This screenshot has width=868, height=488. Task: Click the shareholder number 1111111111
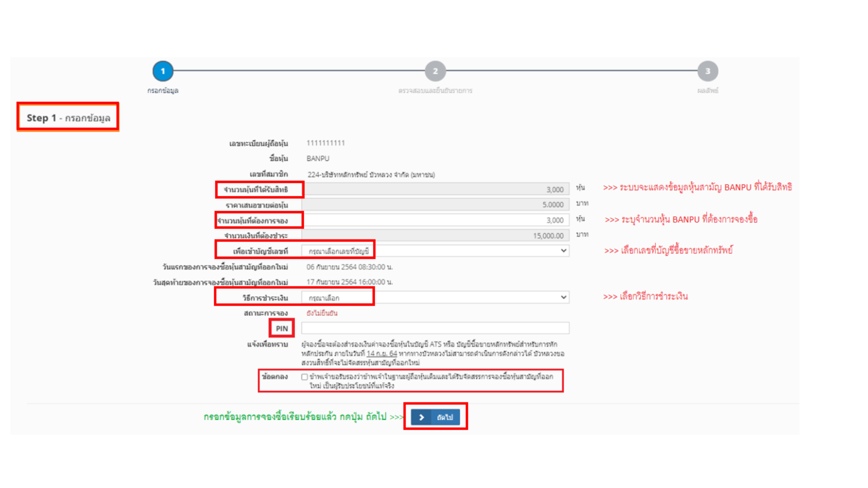tap(325, 143)
